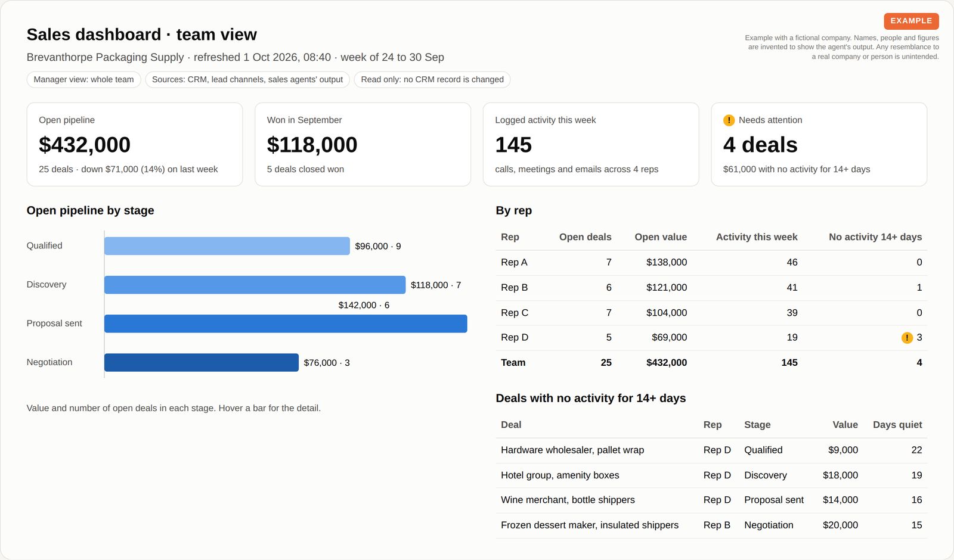Click the $9,000 deal value
Screen dimensions: 954x560
pos(843,450)
